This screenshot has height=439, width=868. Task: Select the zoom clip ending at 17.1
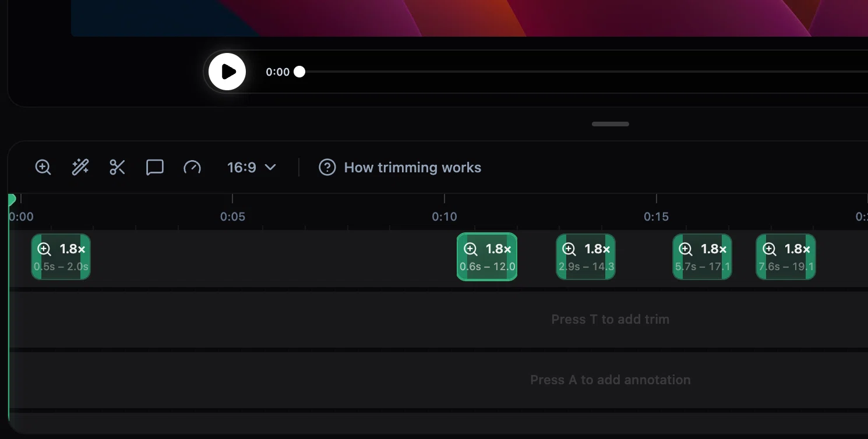pos(703,257)
